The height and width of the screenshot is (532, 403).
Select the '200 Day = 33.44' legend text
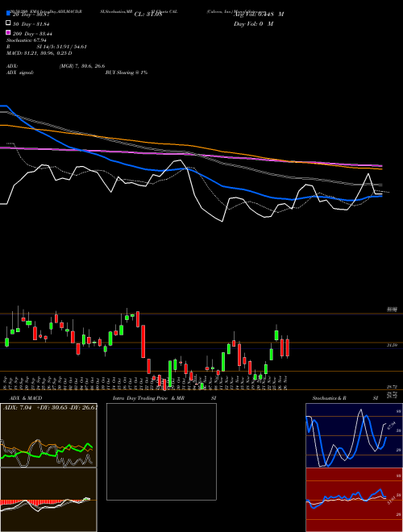coord(32,34)
